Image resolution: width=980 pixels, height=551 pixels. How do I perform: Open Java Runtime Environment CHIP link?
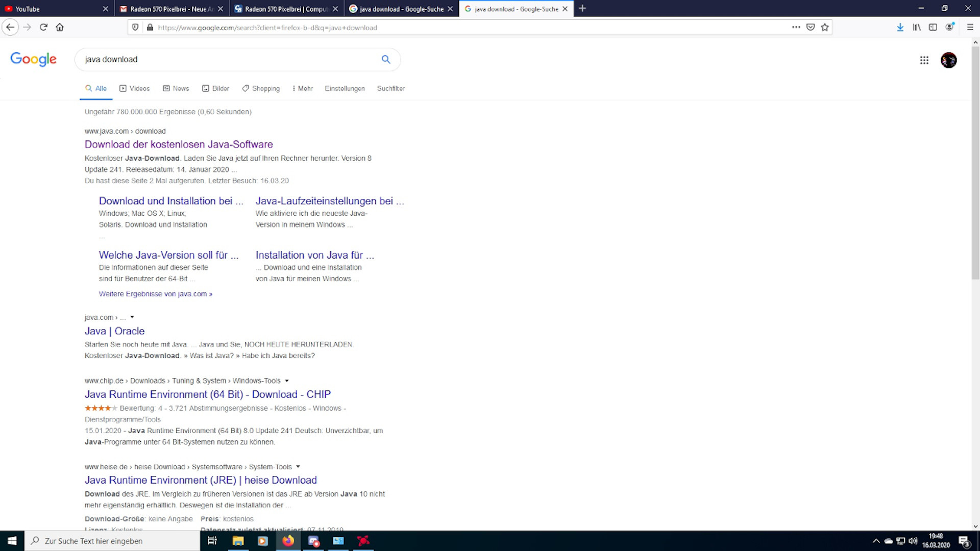[x=207, y=394]
